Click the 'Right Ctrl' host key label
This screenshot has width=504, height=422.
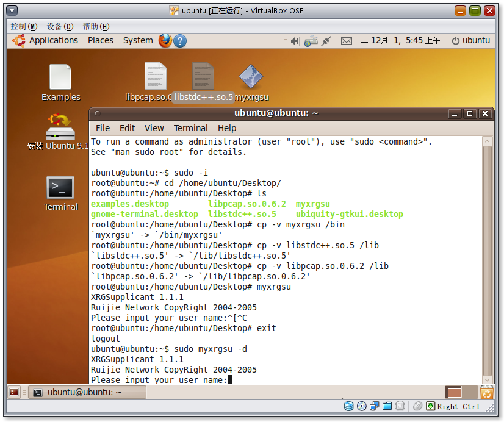tap(458, 407)
